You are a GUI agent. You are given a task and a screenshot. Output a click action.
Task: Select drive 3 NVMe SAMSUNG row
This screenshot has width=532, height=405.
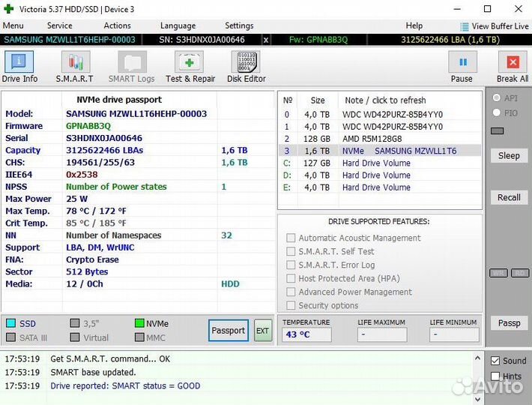pos(380,151)
